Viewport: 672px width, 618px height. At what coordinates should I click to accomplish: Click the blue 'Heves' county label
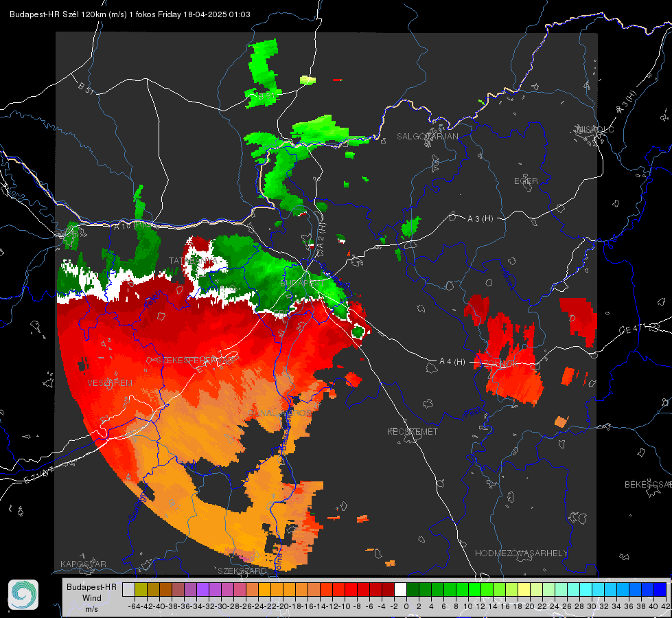(x=507, y=278)
